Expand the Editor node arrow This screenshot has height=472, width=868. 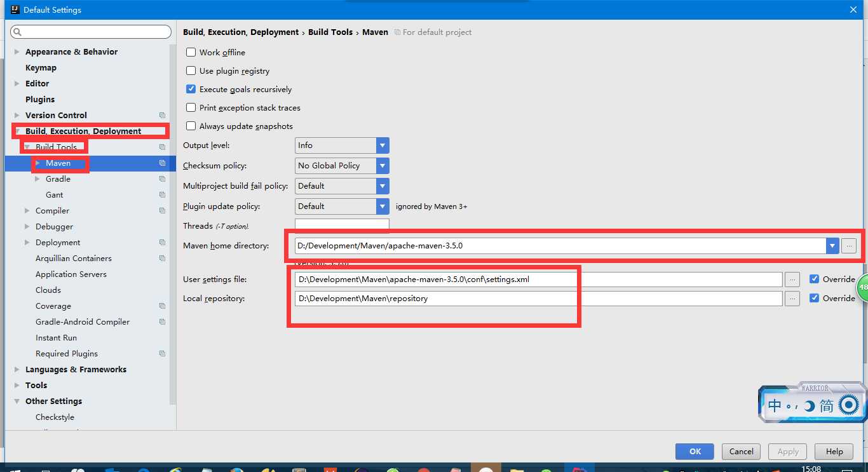17,83
